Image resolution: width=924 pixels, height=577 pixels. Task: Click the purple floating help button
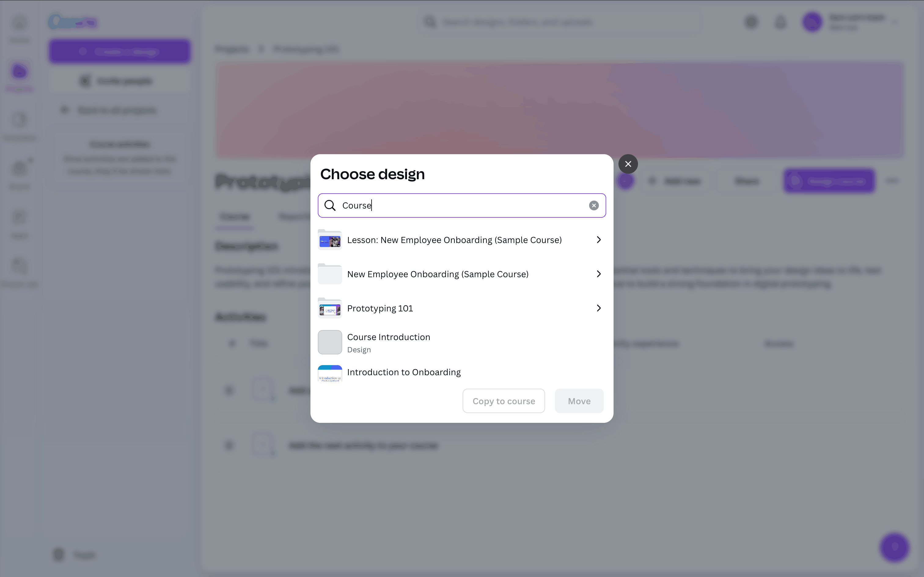(x=894, y=547)
